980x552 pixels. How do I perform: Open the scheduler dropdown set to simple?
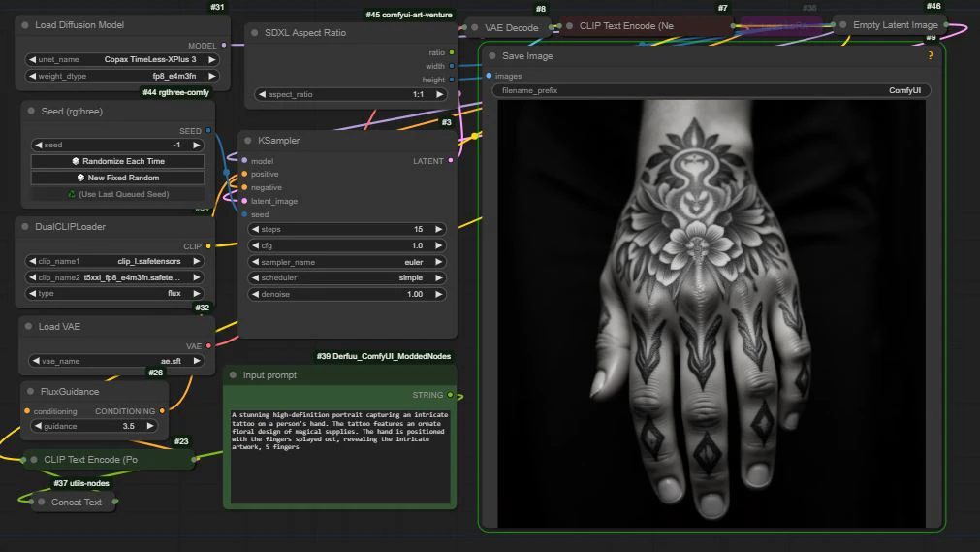click(x=347, y=277)
